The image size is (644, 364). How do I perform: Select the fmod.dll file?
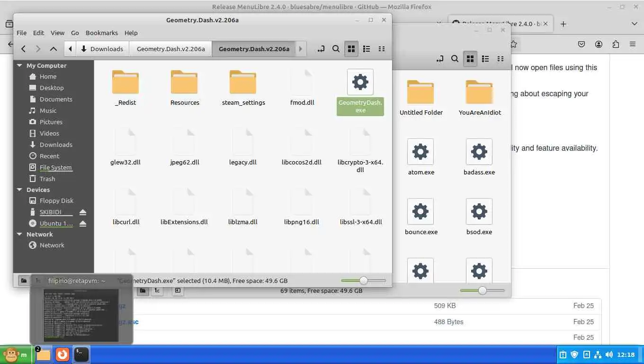coord(302,88)
